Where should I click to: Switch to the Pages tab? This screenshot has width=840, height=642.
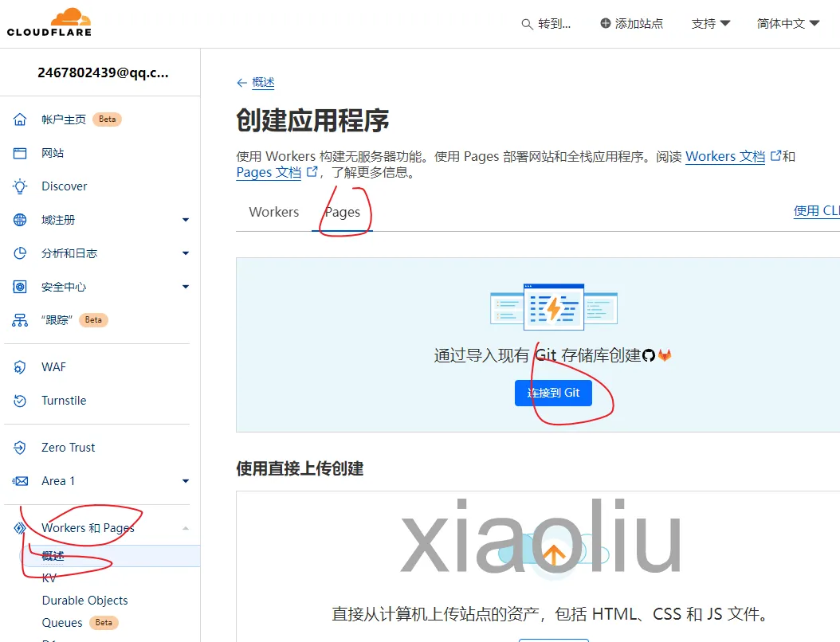pos(343,212)
